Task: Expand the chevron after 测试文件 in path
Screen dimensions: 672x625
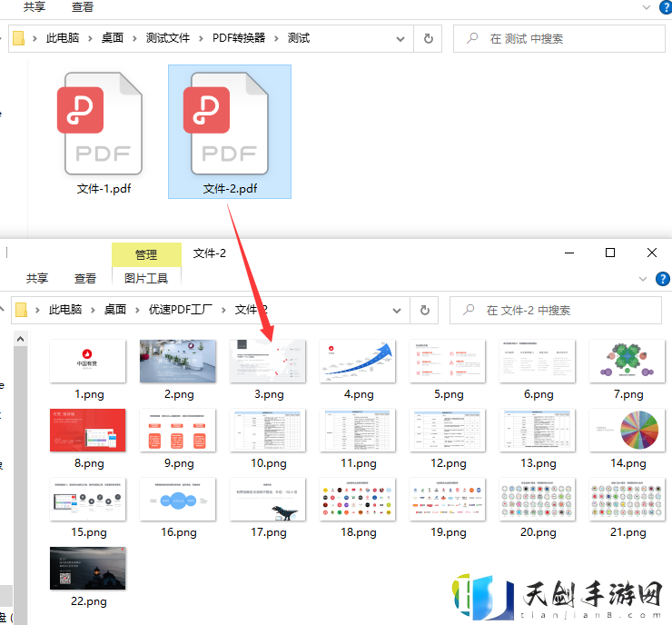Action: (x=201, y=38)
